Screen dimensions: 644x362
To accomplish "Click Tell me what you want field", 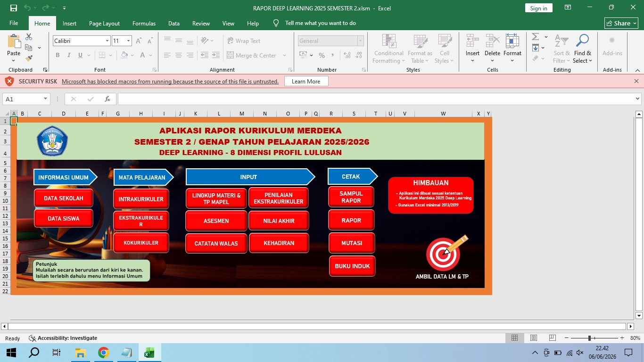I will click(320, 23).
